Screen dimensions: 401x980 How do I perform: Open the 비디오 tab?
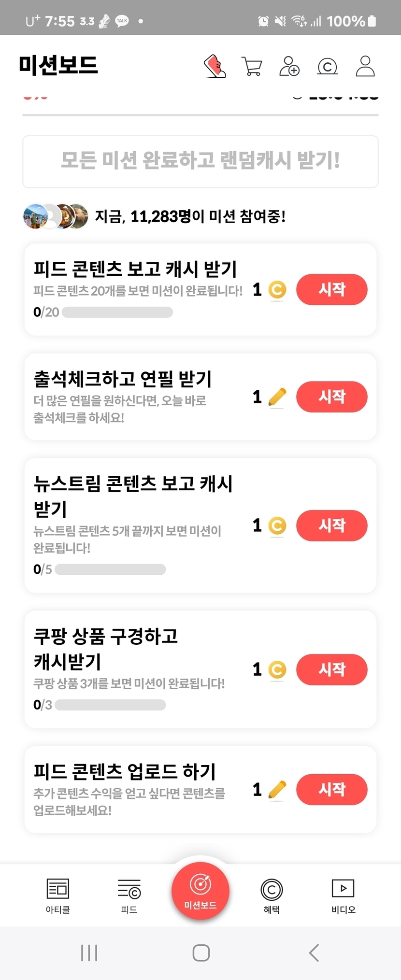[343, 895]
